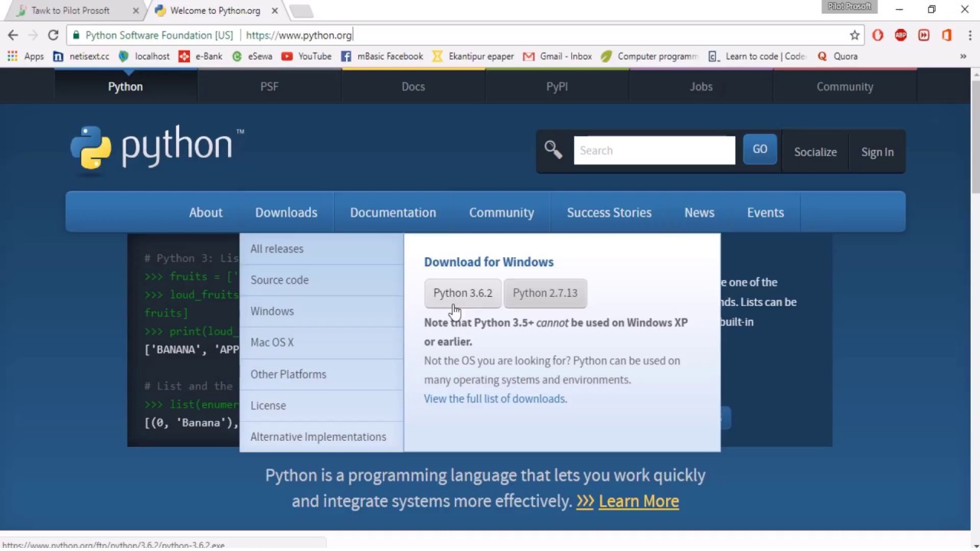
Task: Open the Sign In menu
Action: point(877,152)
